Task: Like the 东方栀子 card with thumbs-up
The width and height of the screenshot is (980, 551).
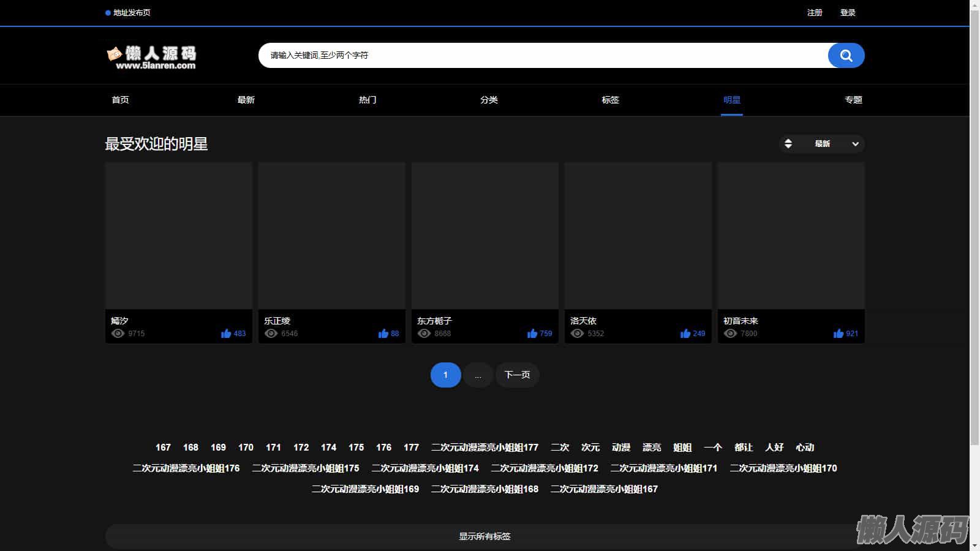Action: click(532, 334)
